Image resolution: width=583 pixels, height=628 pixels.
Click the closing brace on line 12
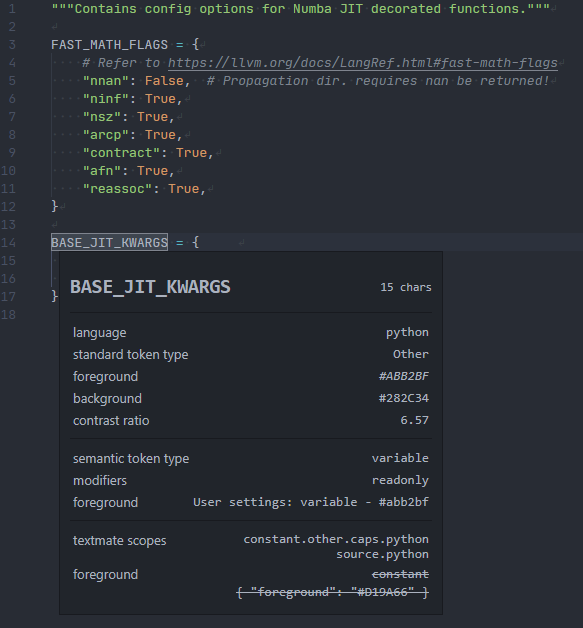click(x=54, y=207)
